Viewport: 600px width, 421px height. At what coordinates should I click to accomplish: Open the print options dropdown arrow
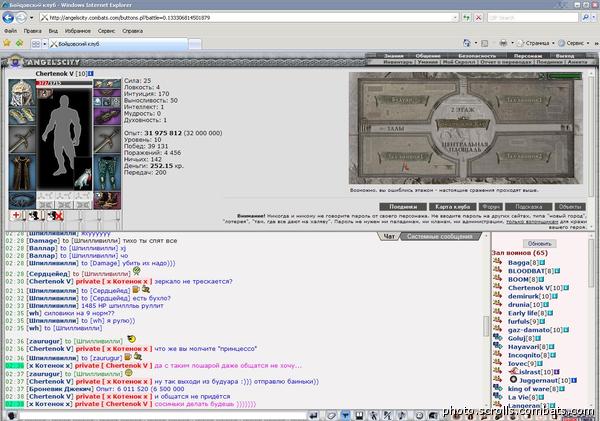pos(512,43)
